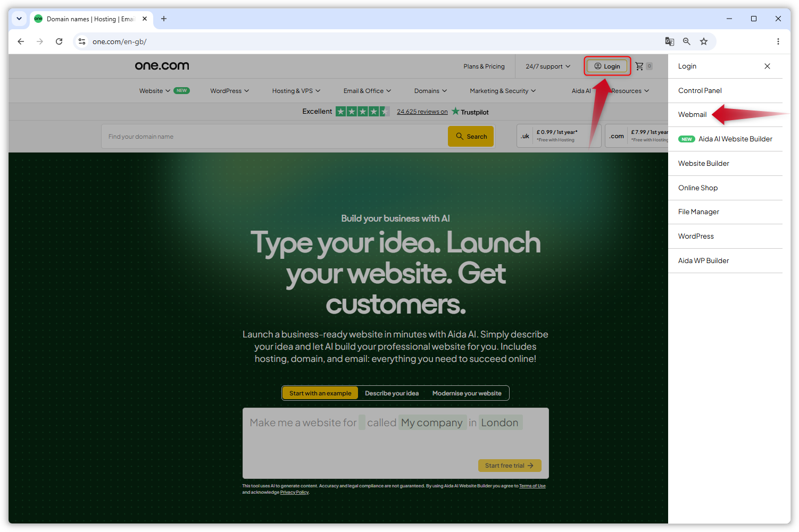799x532 pixels.
Task: Select Describe your idea tab
Action: [x=392, y=393]
